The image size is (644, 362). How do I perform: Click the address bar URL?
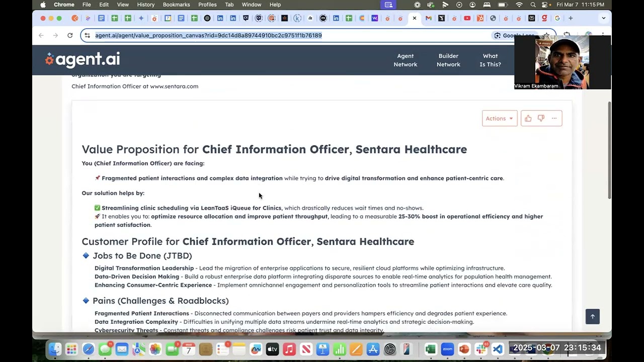point(208,35)
